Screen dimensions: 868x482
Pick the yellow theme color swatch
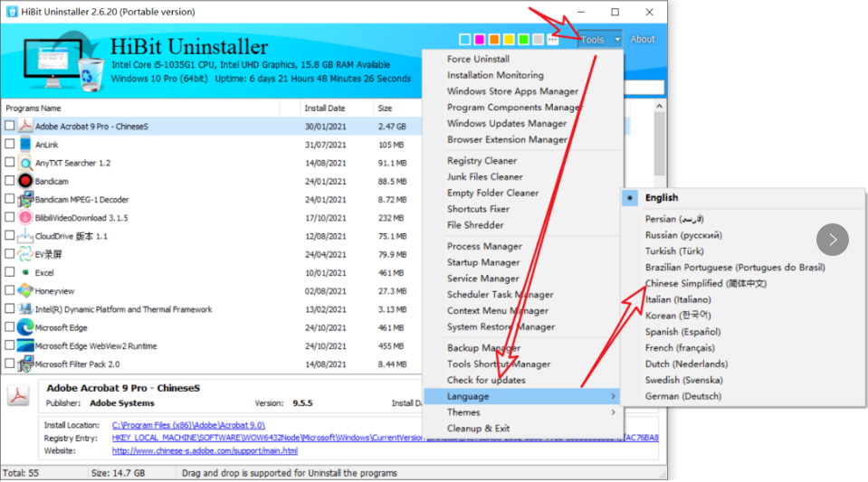click(509, 39)
